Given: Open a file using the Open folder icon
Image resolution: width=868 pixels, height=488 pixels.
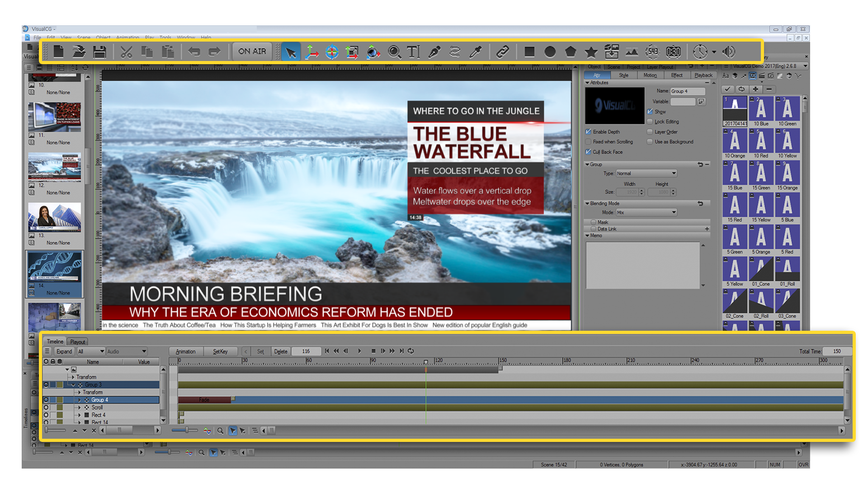Looking at the screenshot, I should (79, 52).
